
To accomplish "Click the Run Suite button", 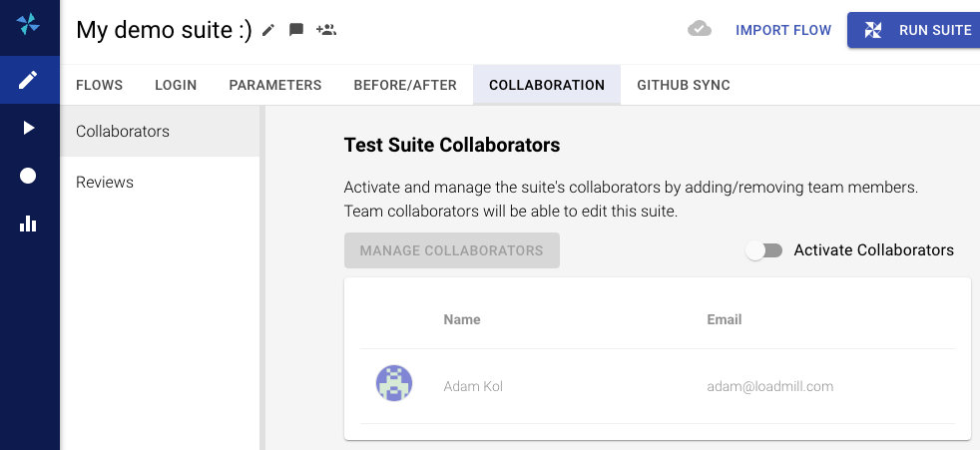I will (x=912, y=30).
